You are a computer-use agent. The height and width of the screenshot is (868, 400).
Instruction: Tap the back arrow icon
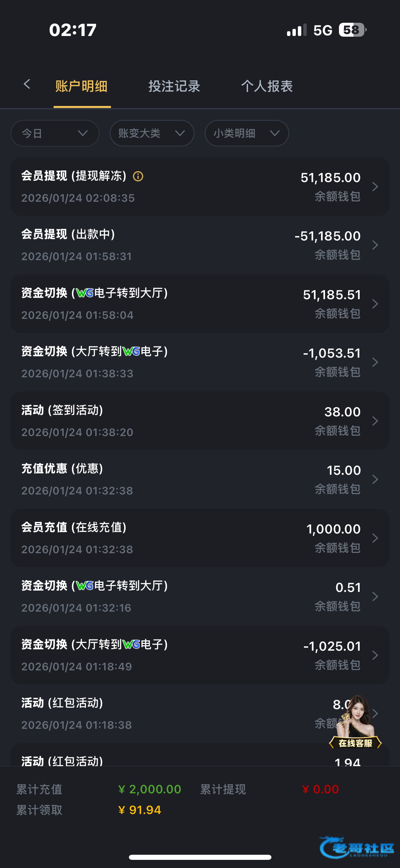pos(27,84)
